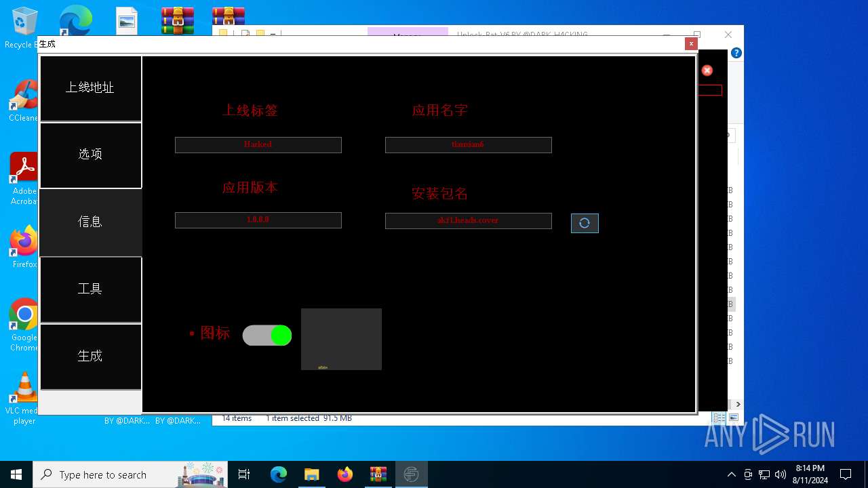Go to the 生成 tab
The image size is (868, 488).
pos(91,357)
